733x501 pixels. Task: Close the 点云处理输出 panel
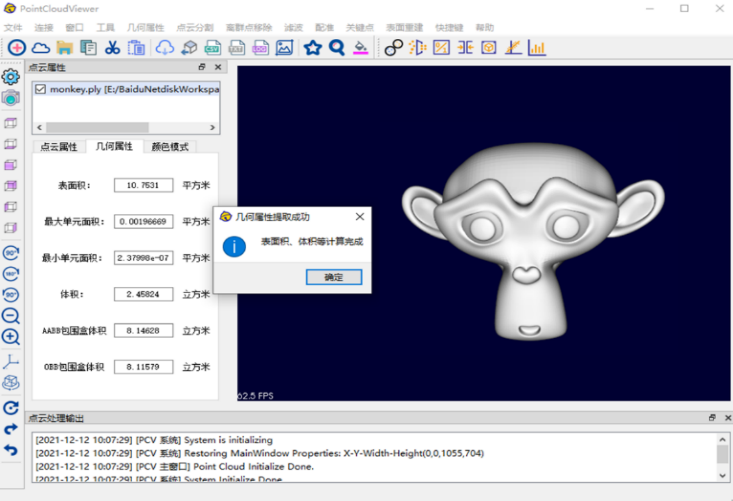727,417
